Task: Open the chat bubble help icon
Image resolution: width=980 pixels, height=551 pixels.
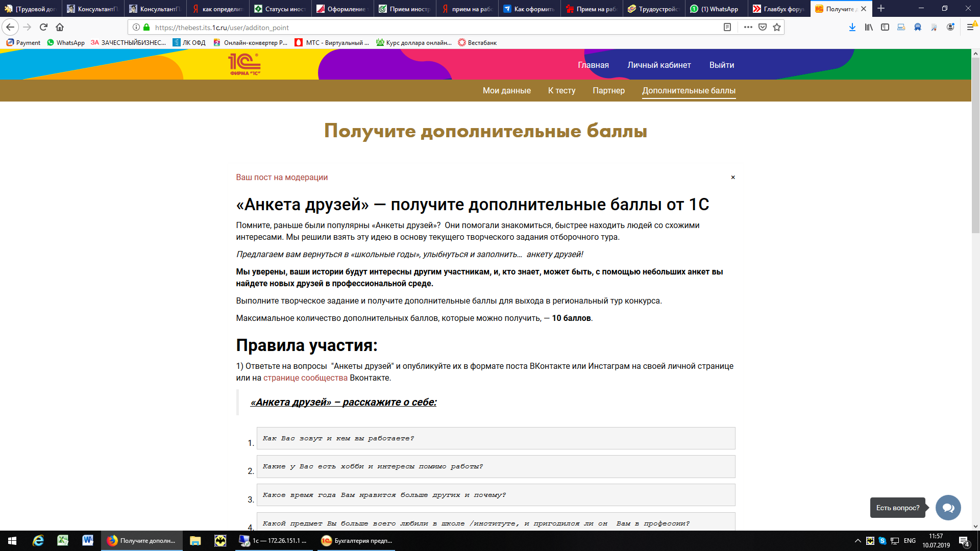Action: point(948,508)
